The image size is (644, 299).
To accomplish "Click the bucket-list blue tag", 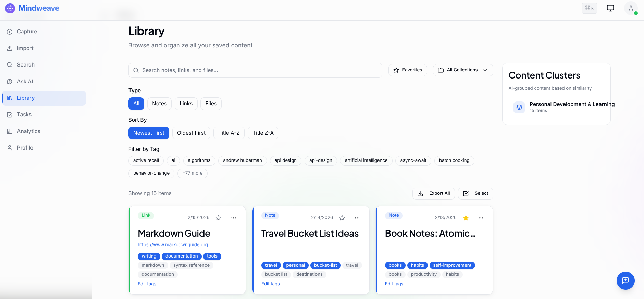I will (325, 265).
